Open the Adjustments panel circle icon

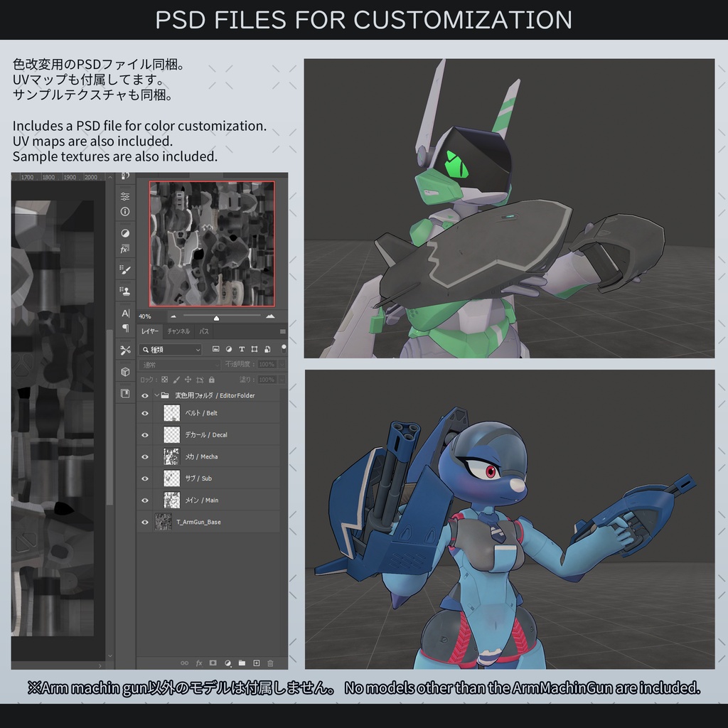click(x=125, y=233)
